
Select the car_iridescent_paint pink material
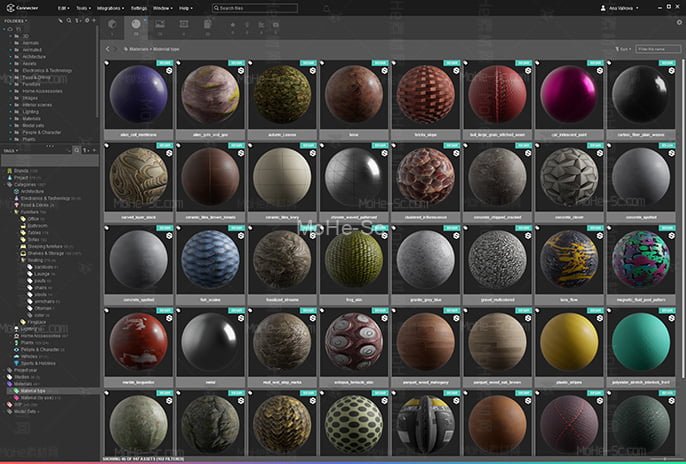pyautogui.click(x=569, y=95)
